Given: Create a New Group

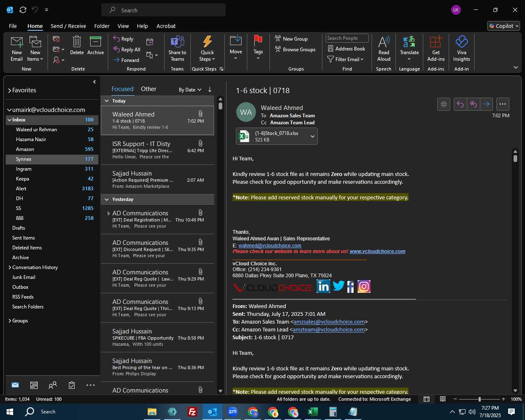Looking at the screenshot, I should coord(291,39).
